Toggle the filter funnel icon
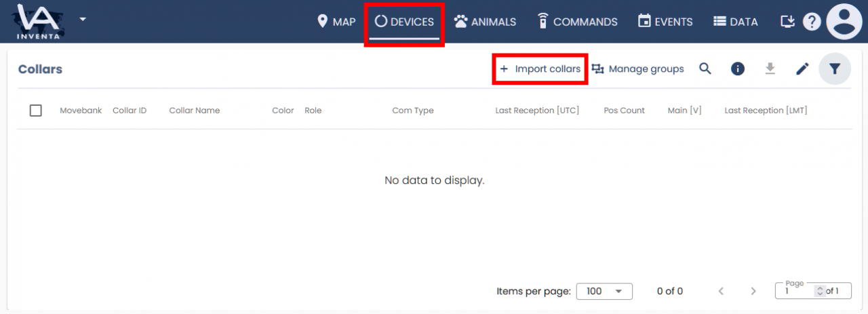 click(835, 68)
